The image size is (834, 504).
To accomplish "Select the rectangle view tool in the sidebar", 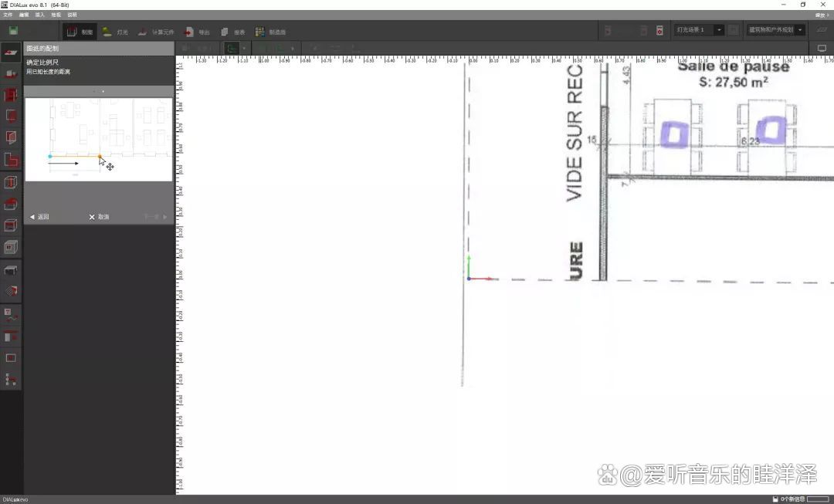I will pos(11,358).
